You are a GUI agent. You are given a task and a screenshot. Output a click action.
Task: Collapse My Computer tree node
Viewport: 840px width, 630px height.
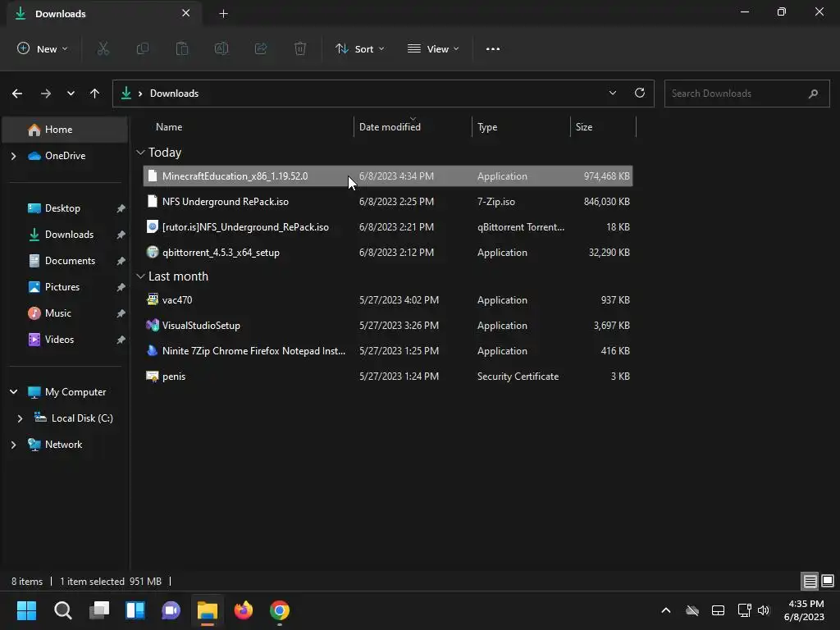pos(13,392)
